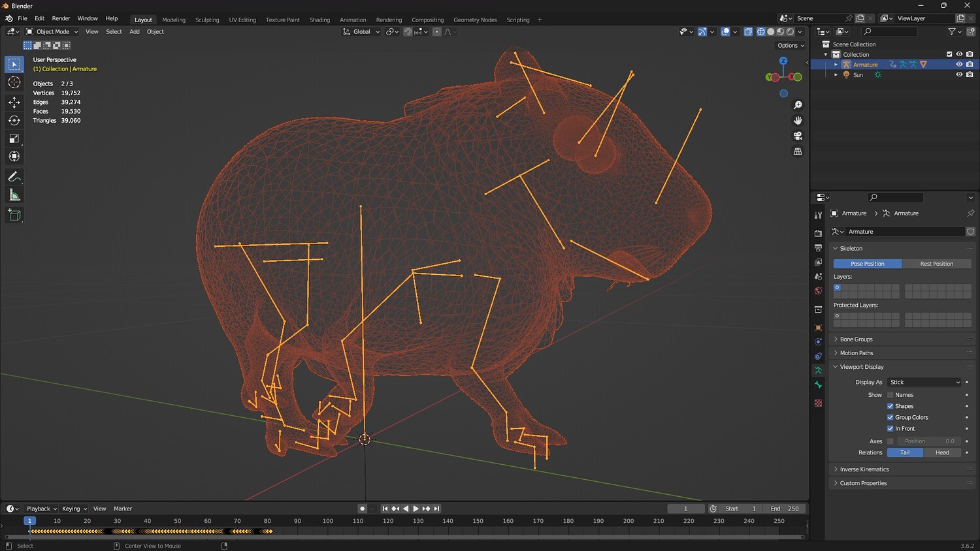Open Object Data armature properties tab
This screenshot has height=551, width=980.
pos(818,370)
